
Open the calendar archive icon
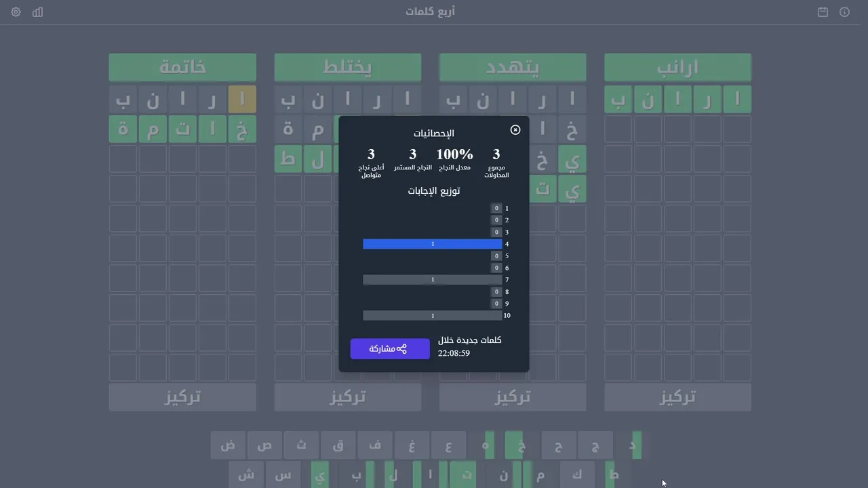(x=823, y=12)
